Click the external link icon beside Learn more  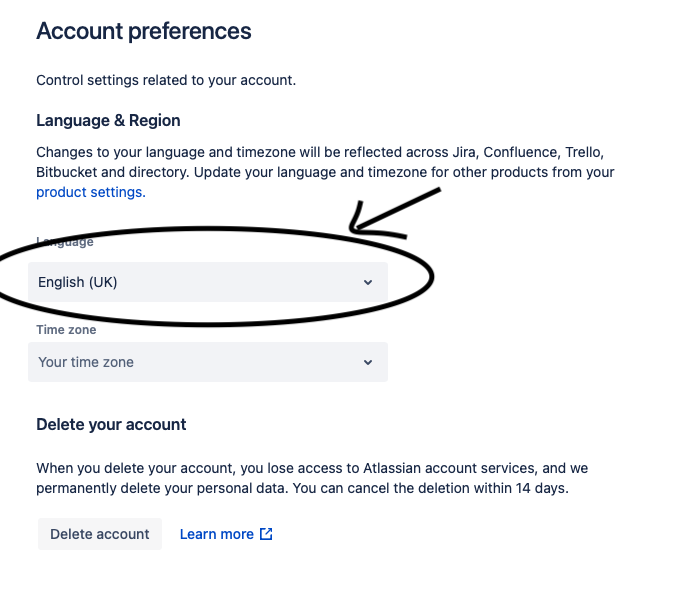pos(266,534)
